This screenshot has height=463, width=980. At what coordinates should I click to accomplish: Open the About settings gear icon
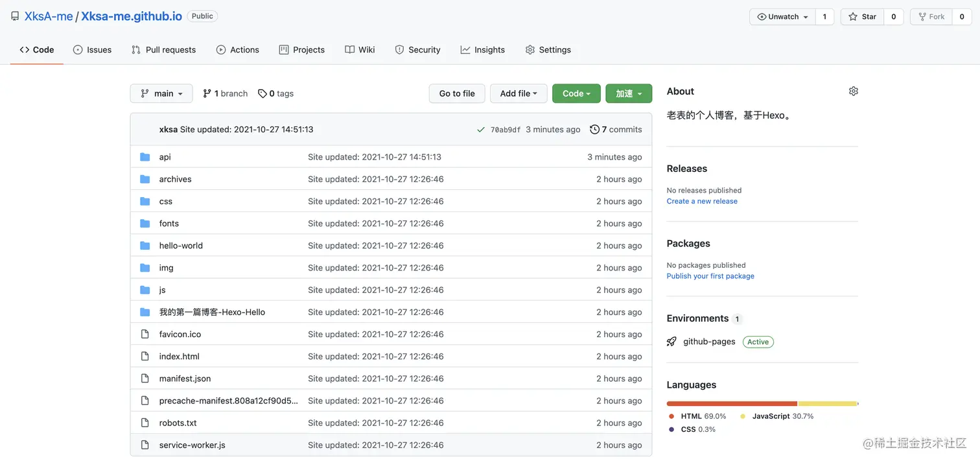tap(853, 91)
